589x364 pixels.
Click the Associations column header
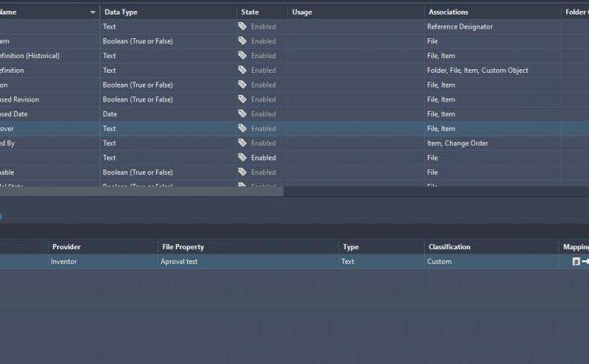coord(448,13)
